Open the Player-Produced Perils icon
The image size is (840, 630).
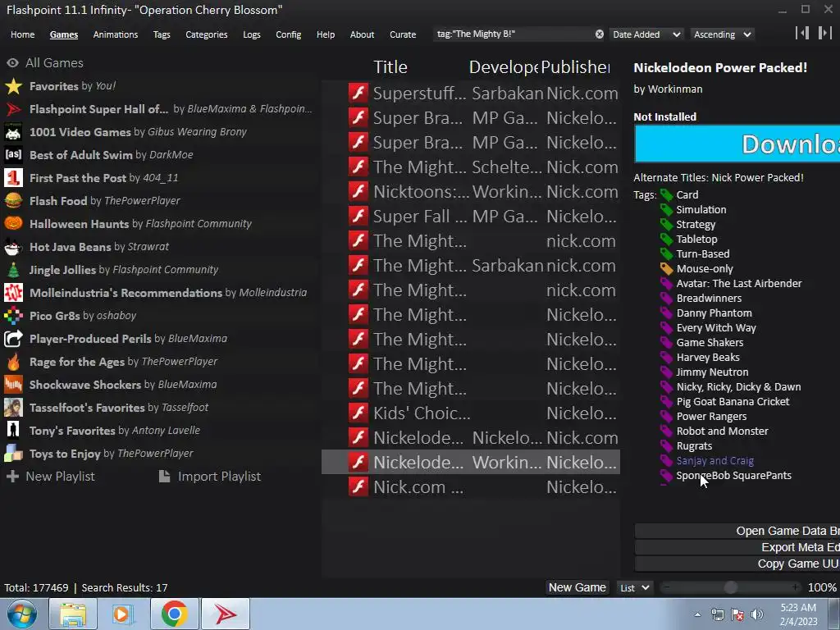click(13, 339)
